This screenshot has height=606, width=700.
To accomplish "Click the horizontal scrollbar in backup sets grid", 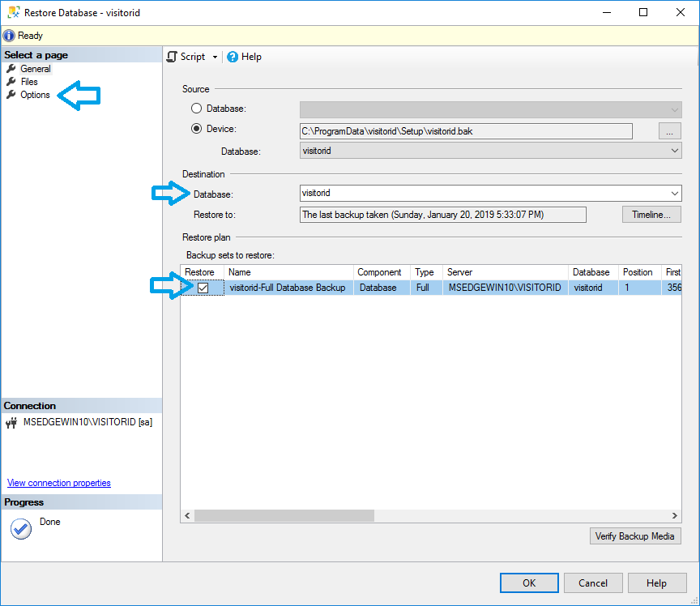I will [284, 515].
